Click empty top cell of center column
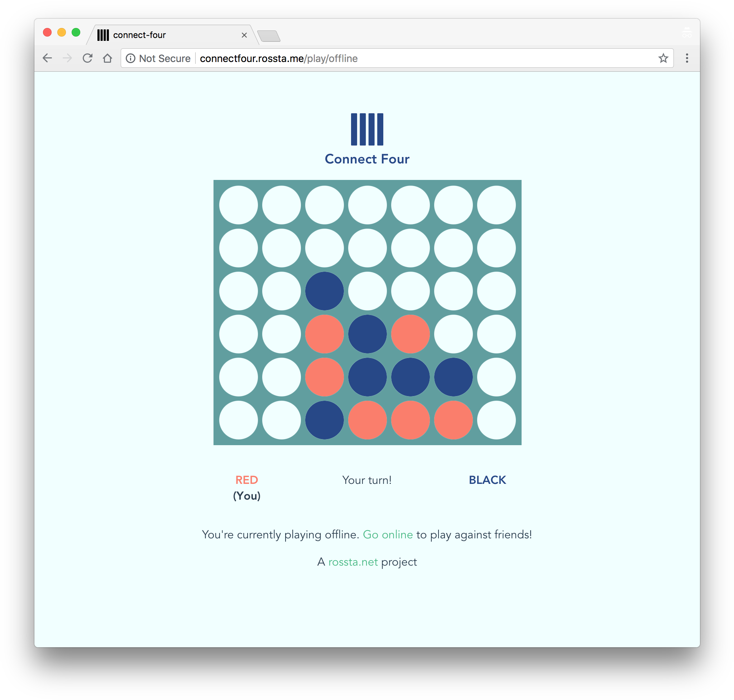 pyautogui.click(x=368, y=205)
